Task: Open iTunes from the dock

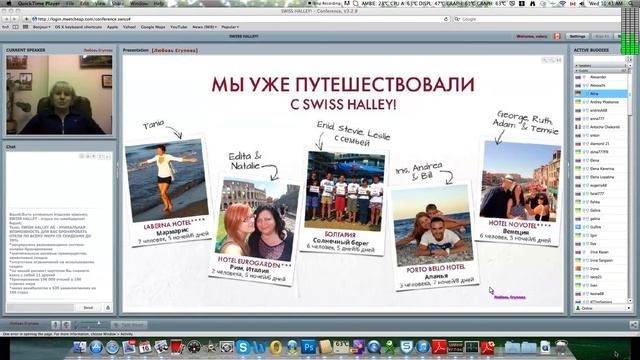Action: tap(423, 347)
